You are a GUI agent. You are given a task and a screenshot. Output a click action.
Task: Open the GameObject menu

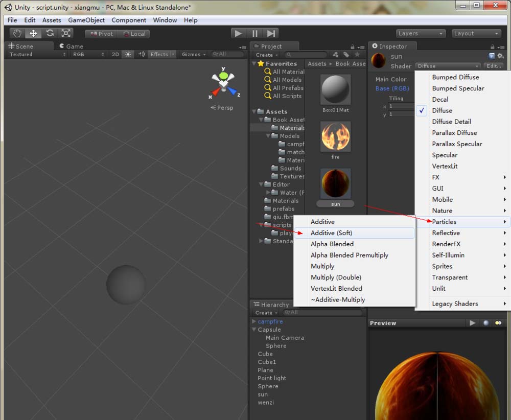coord(86,20)
